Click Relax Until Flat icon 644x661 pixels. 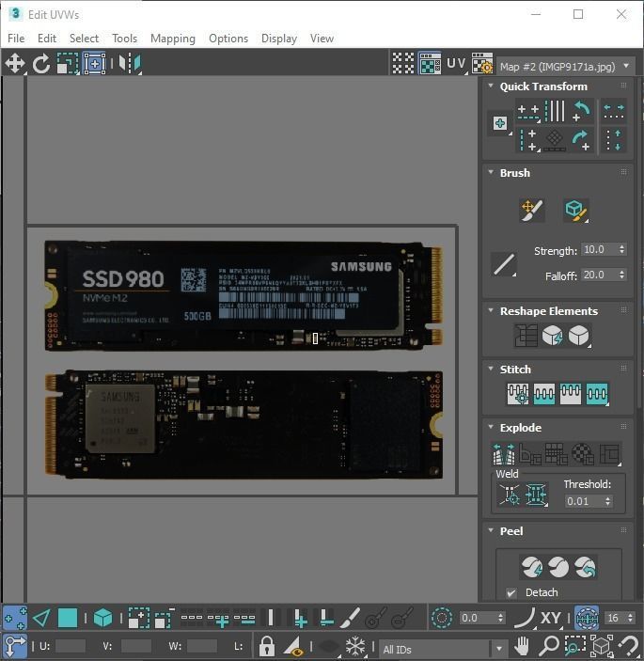coord(553,336)
